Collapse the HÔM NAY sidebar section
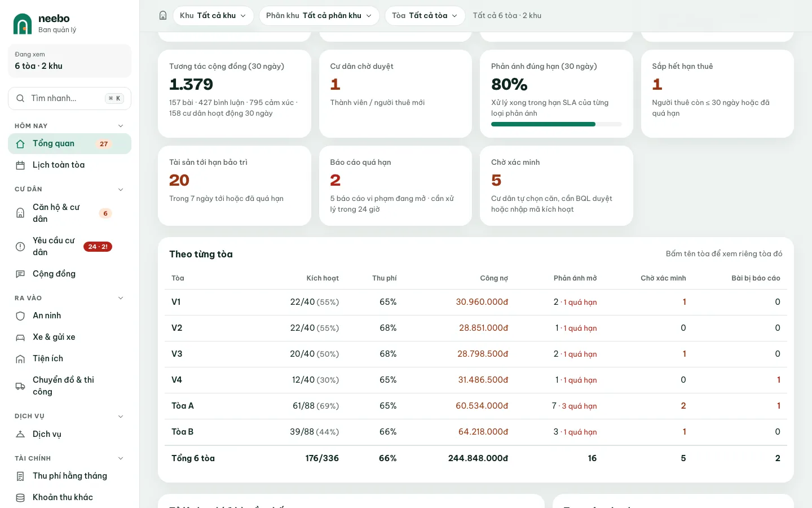 click(121, 126)
